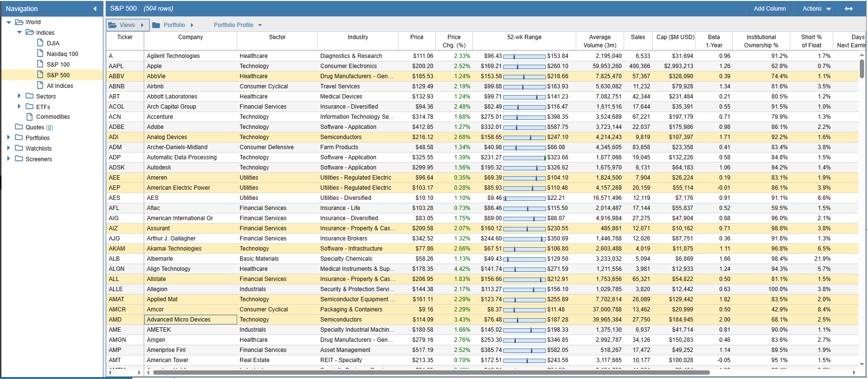Screen dimensions: 868x379
Task: Click the expand-width double arrow icon
Action: (848, 9)
